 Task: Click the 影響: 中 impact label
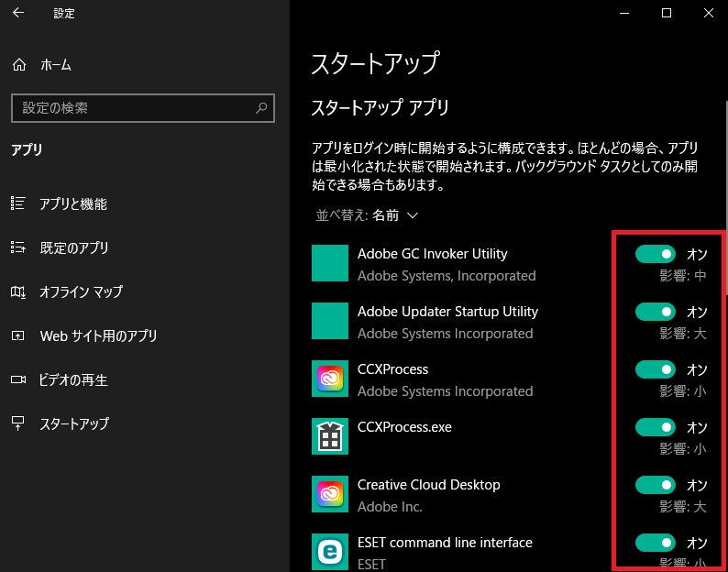pos(683,276)
